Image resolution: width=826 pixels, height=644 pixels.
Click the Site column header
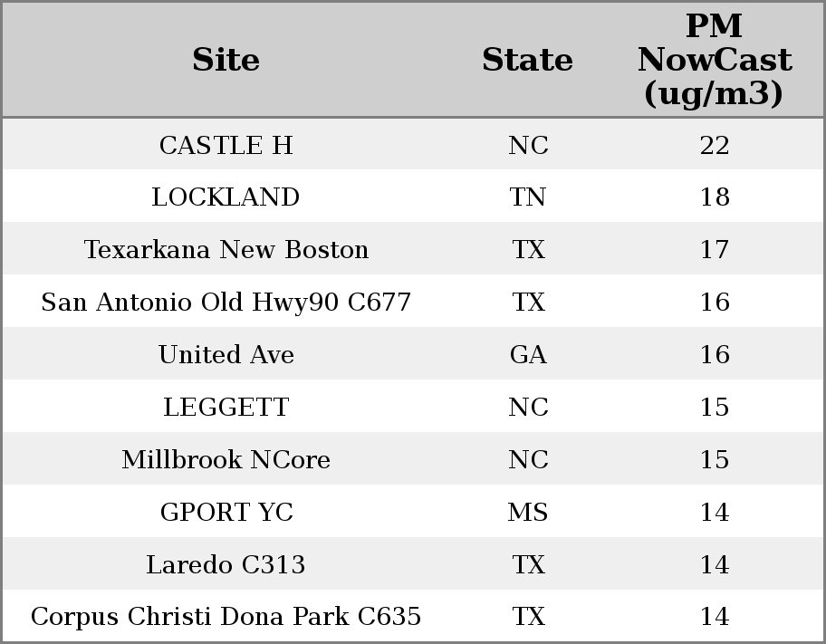coord(226,60)
